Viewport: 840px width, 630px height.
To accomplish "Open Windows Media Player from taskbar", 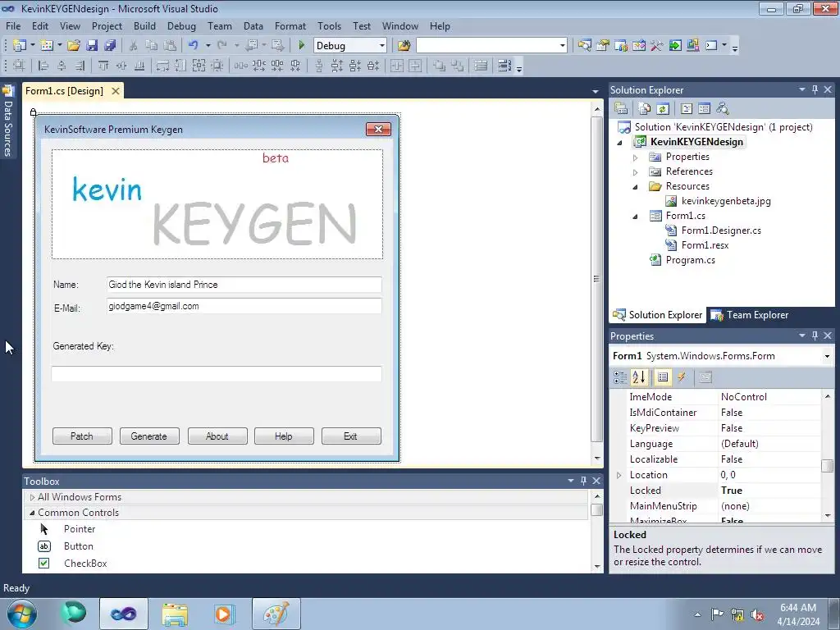I will point(225,614).
